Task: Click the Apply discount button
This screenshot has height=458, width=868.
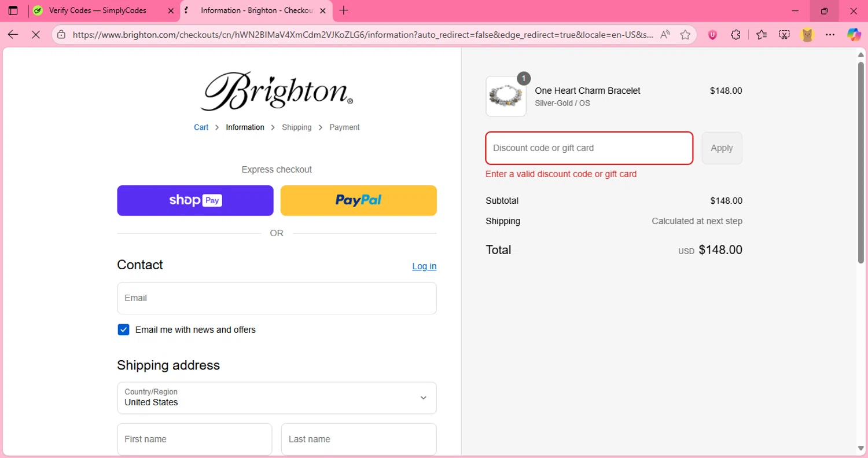Action: click(x=722, y=148)
